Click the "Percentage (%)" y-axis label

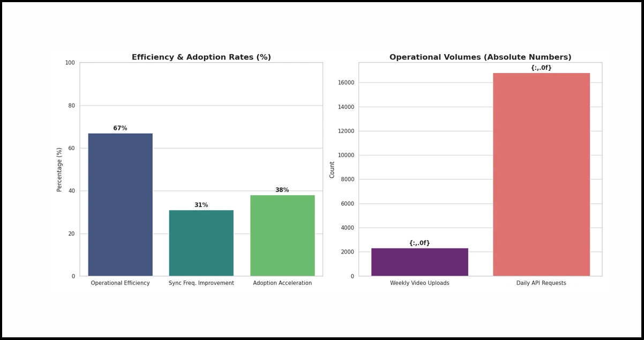[x=60, y=169]
